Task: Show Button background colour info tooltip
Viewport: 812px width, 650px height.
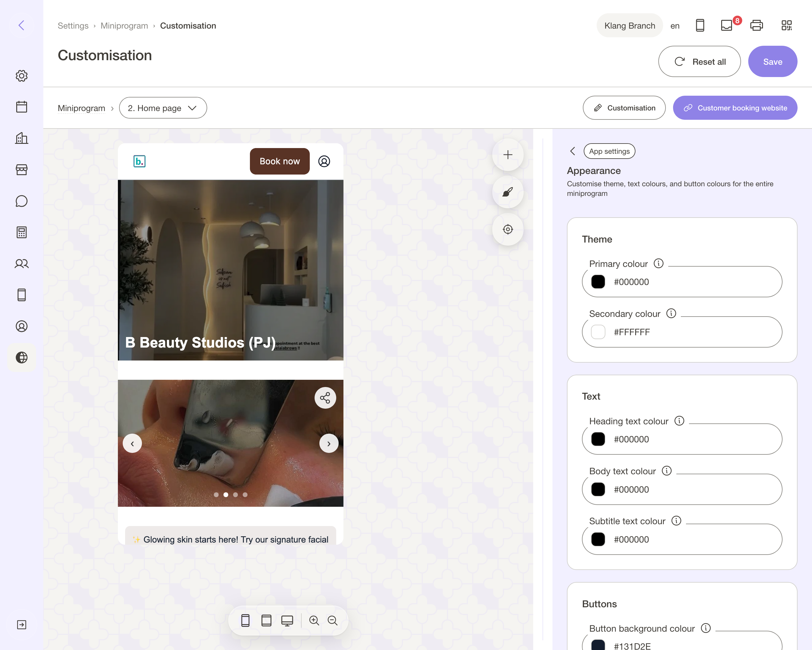Action: (x=706, y=628)
